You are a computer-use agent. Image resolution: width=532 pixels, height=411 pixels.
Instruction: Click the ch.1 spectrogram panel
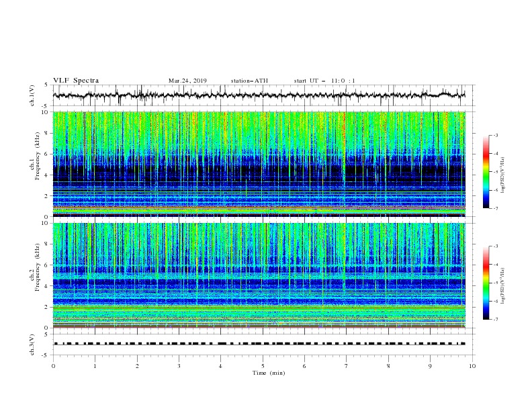pos(259,164)
